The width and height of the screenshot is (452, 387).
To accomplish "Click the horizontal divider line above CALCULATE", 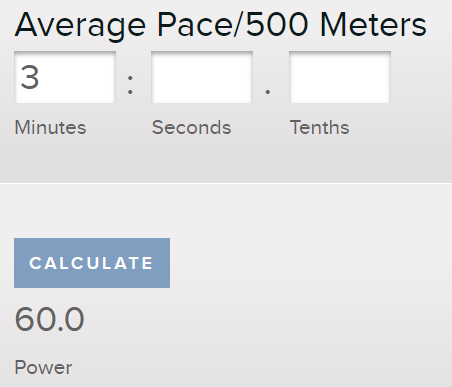I will 226,183.
